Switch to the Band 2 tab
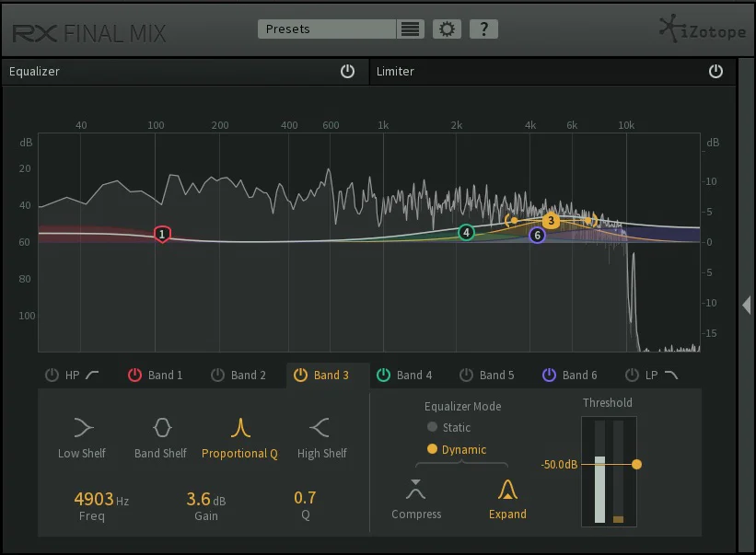The width and height of the screenshot is (756, 555). point(249,376)
